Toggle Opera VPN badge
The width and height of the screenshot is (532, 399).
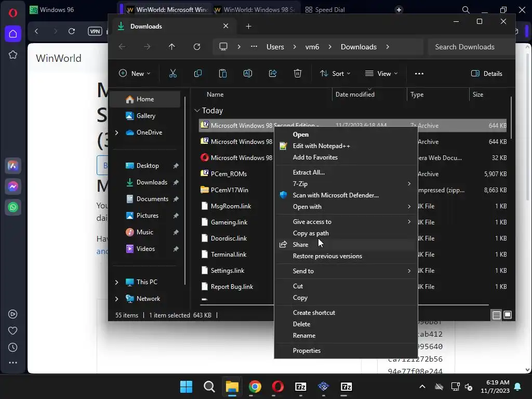95,31
